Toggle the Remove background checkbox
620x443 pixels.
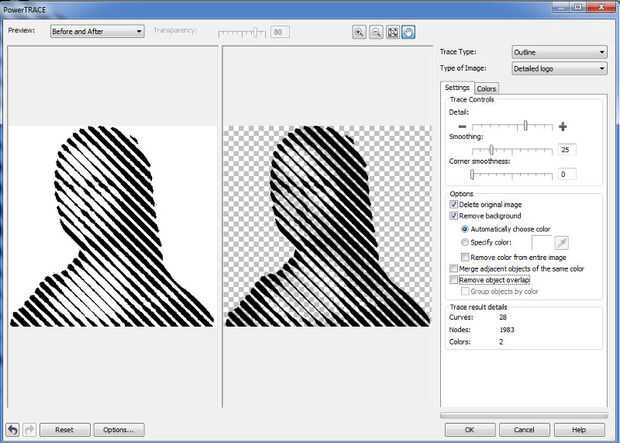pyautogui.click(x=454, y=215)
